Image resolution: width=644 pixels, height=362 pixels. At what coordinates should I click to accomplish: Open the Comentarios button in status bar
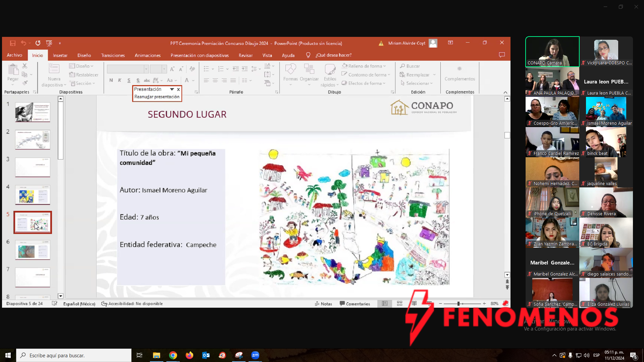coord(355,304)
